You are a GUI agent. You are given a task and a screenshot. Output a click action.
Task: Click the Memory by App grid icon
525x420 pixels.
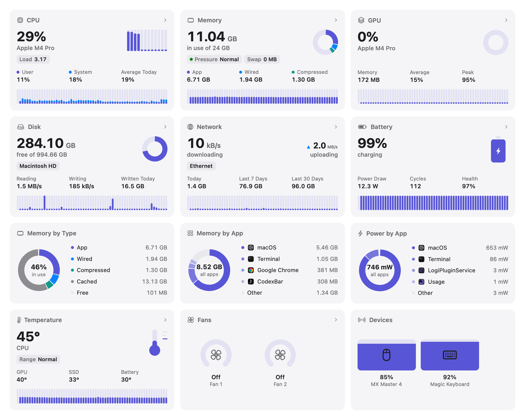[190, 233]
